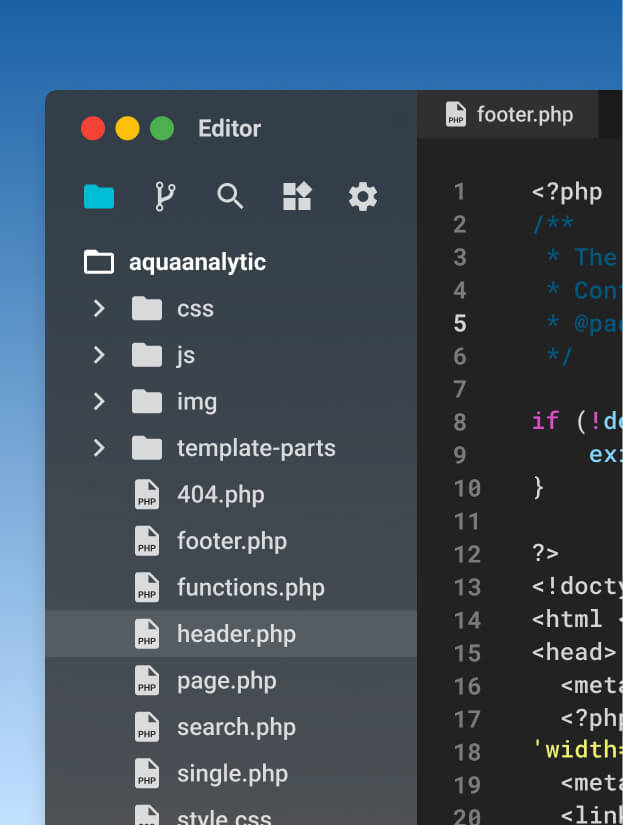Click line number 5 in gutter
The image size is (623, 825).
(460, 324)
